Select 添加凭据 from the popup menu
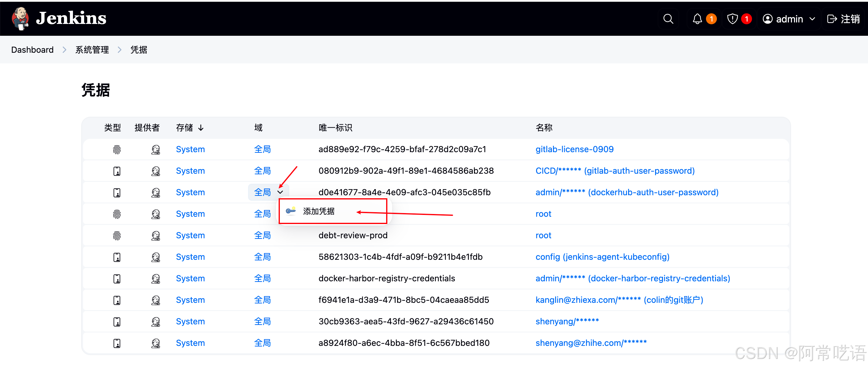 [x=318, y=211]
